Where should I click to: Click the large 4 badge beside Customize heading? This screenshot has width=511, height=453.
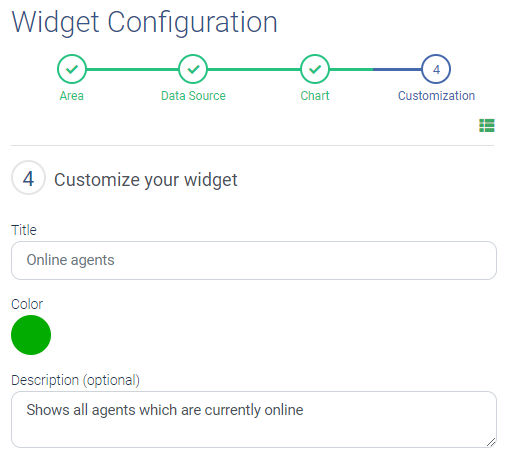pos(28,178)
